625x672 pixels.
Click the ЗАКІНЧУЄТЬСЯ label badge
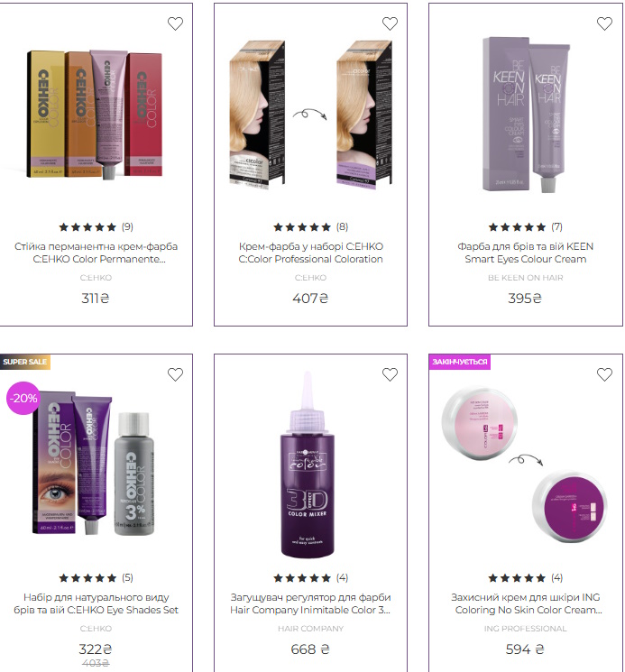point(460,362)
